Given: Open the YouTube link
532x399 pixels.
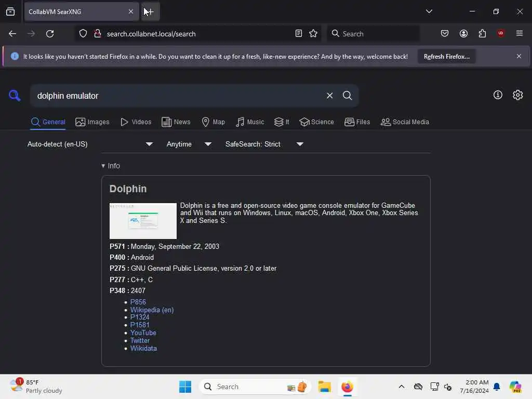Looking at the screenshot, I should [143, 333].
